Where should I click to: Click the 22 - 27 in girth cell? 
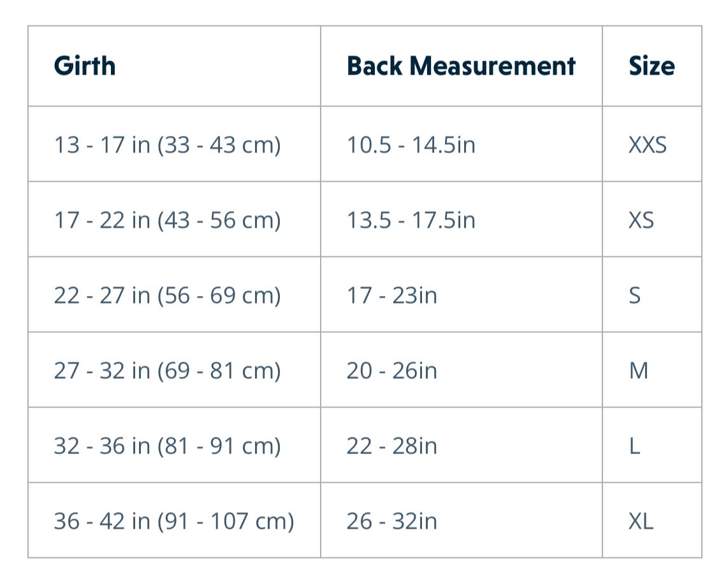pyautogui.click(x=167, y=295)
